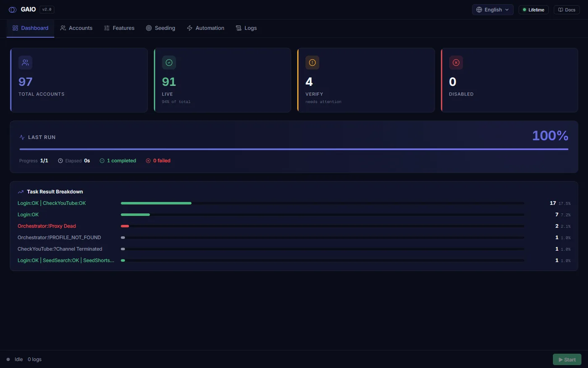Image resolution: width=588 pixels, height=368 pixels.
Task: Click the 4 verify accounts value
Action: [309, 82]
